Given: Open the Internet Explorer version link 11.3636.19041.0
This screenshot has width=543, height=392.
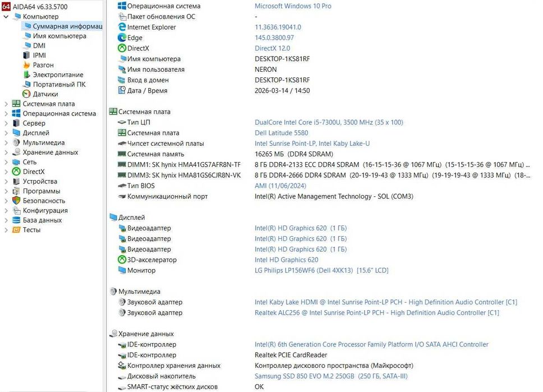Looking at the screenshot, I should pos(278,27).
